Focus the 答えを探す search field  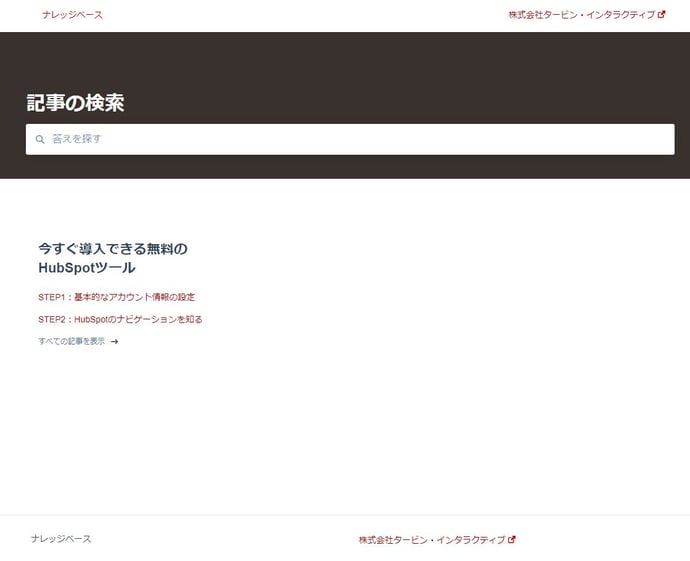(x=350, y=139)
